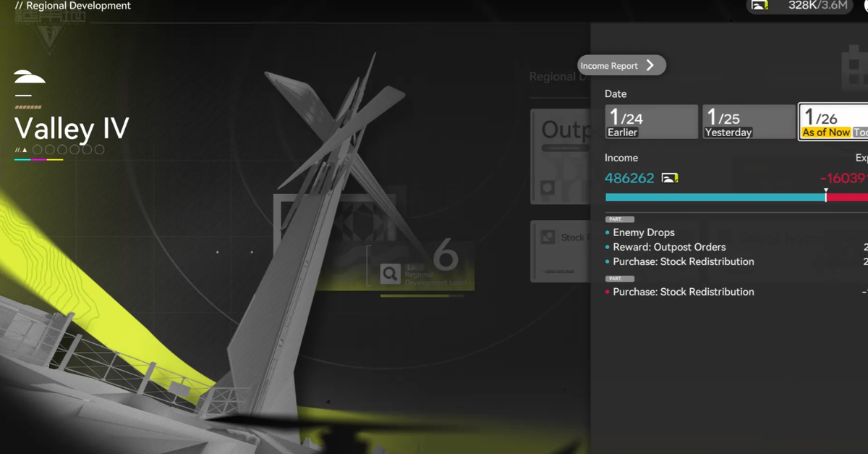The height and width of the screenshot is (454, 868).
Task: Click the // Regional Development header
Action: (x=73, y=6)
